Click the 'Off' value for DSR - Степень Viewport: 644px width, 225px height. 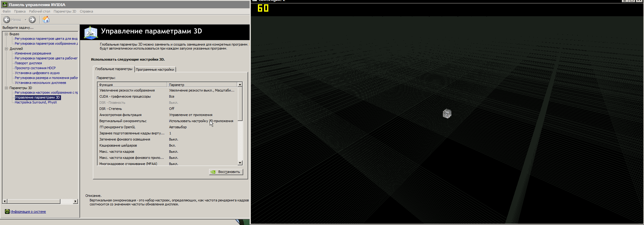tap(172, 109)
